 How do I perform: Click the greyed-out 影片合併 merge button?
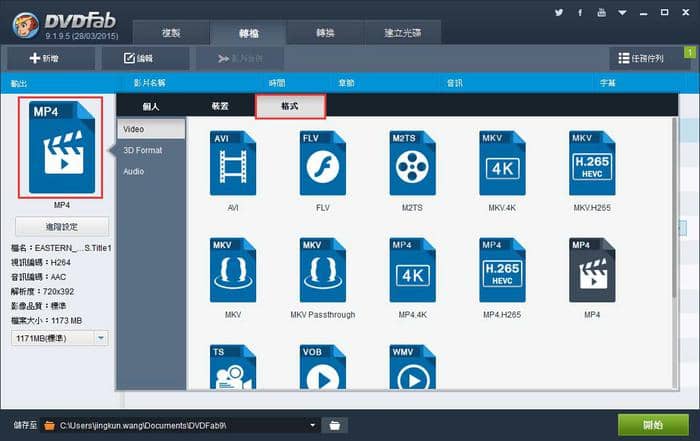240,58
